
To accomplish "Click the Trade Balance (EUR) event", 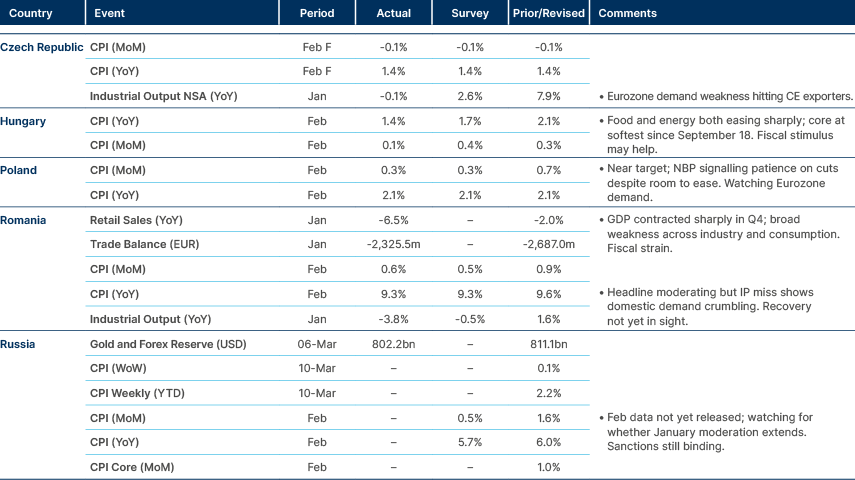I will [x=144, y=244].
